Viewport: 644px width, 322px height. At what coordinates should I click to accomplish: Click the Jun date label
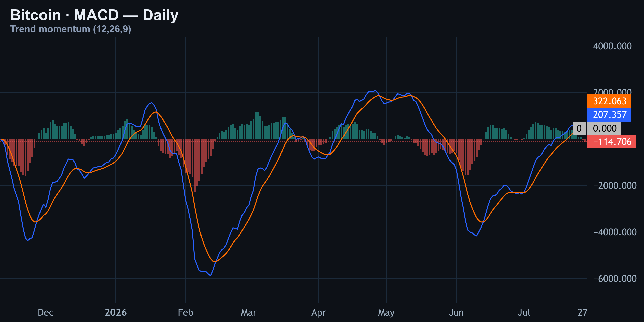[456, 312]
